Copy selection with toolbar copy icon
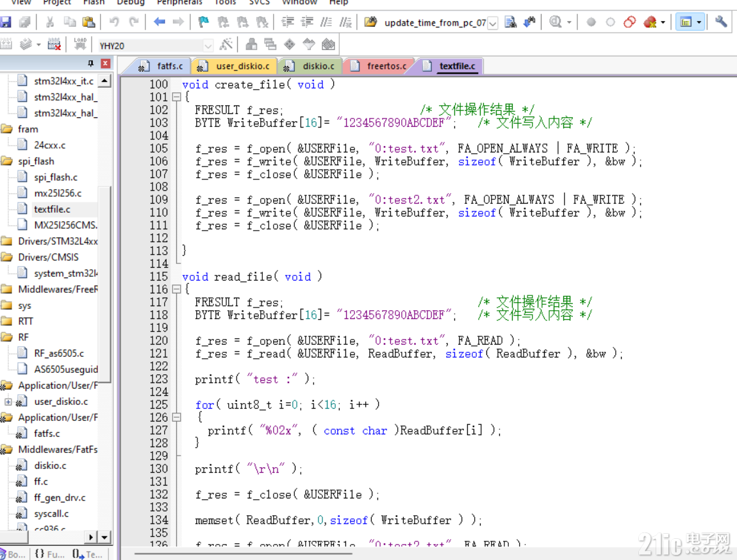Viewport: 737px width, 560px height. tap(70, 22)
